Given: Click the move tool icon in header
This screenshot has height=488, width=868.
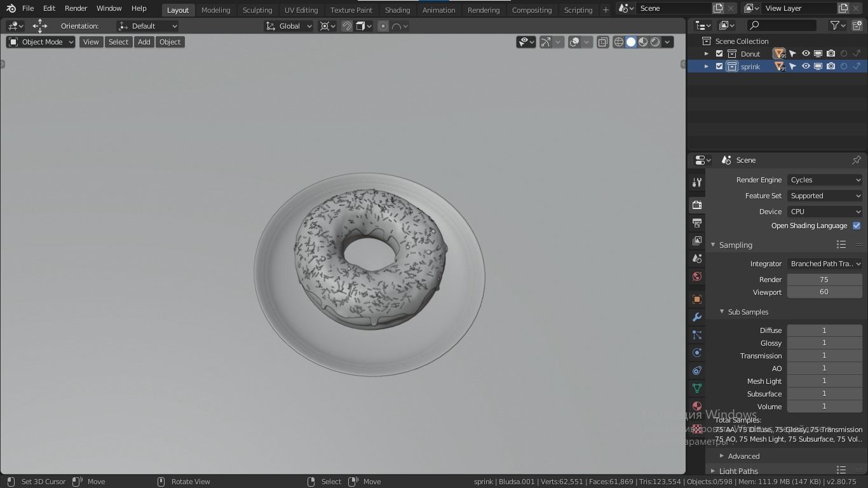Looking at the screenshot, I should pyautogui.click(x=40, y=26).
